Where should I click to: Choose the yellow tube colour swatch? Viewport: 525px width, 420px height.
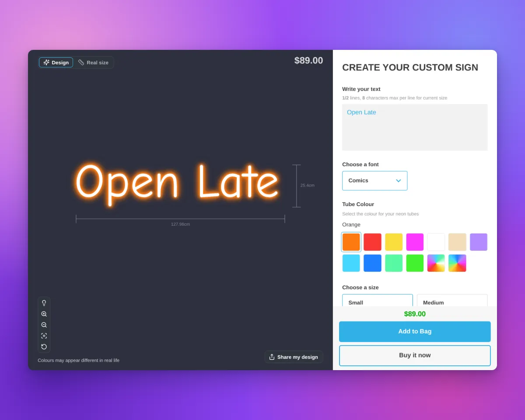click(394, 242)
